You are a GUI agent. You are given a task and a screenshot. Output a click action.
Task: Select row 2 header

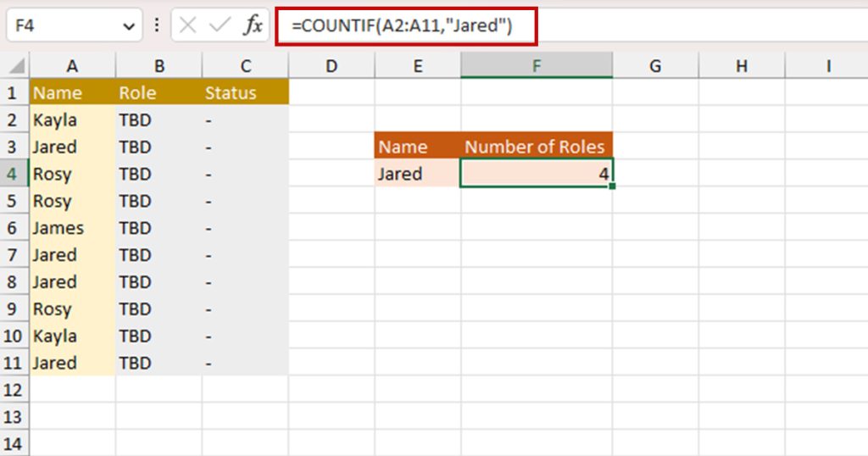point(14,120)
